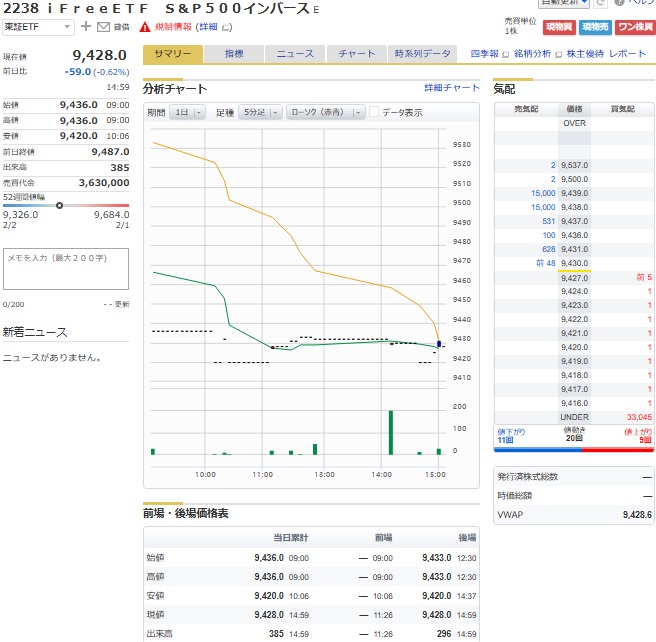Click the large 14:00 volume bar

(391, 432)
